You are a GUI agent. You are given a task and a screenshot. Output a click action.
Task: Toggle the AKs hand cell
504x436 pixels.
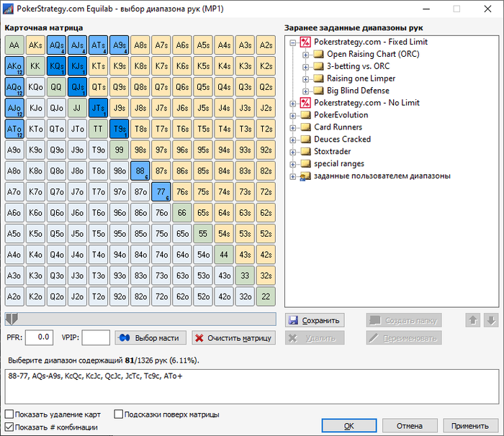click(x=35, y=45)
